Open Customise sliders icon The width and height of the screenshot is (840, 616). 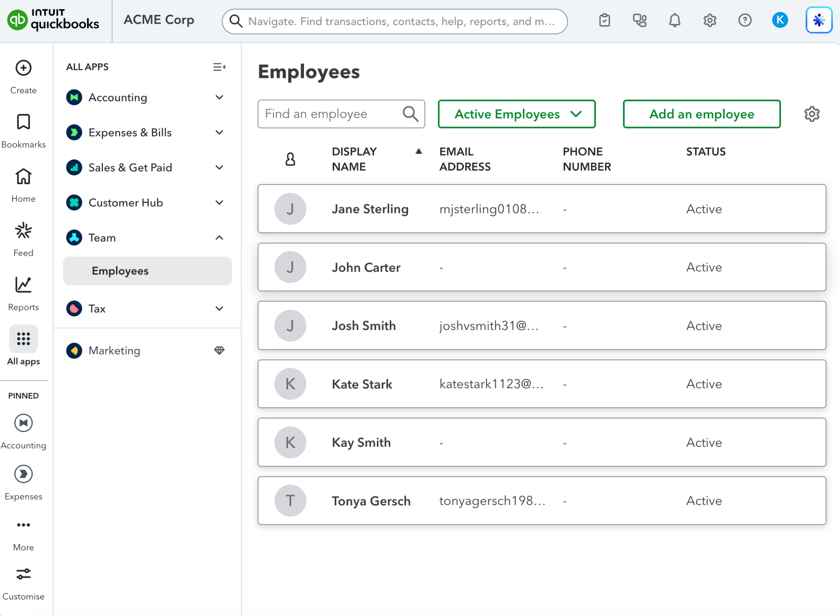coord(23,574)
